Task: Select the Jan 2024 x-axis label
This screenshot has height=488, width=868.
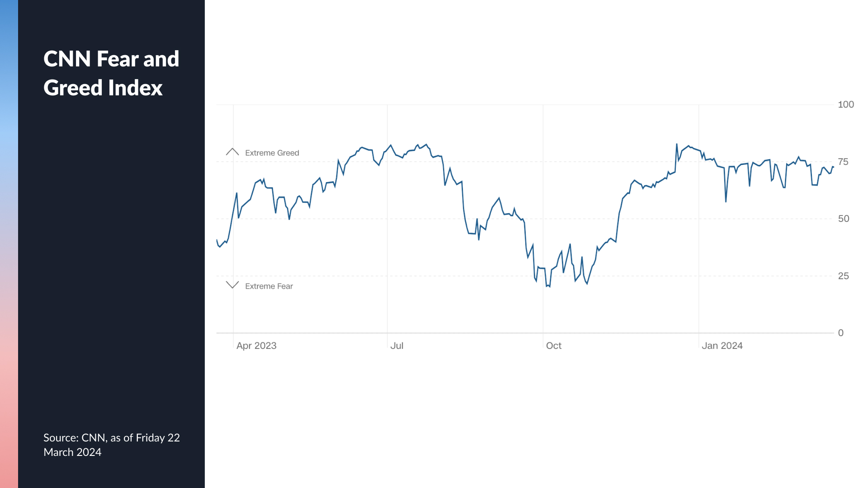Action: (722, 346)
